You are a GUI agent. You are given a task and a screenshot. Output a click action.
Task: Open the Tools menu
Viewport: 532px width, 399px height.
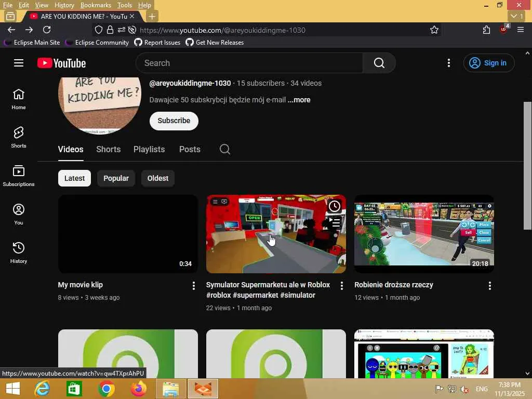pyautogui.click(x=125, y=5)
